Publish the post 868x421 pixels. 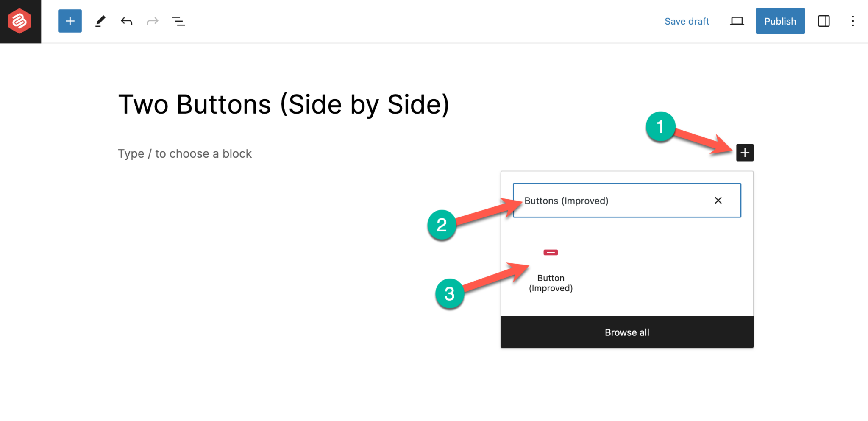pos(780,21)
